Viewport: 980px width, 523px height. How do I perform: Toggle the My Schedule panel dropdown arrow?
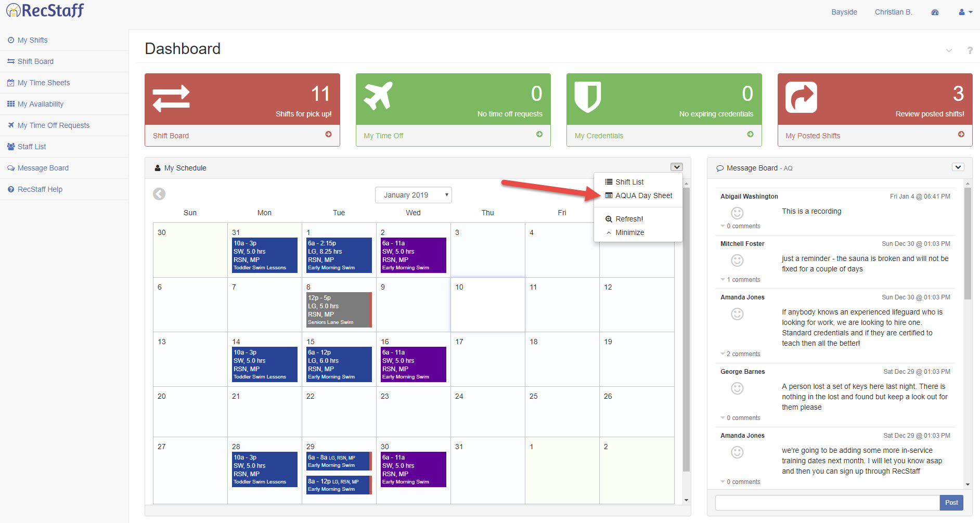(x=676, y=167)
